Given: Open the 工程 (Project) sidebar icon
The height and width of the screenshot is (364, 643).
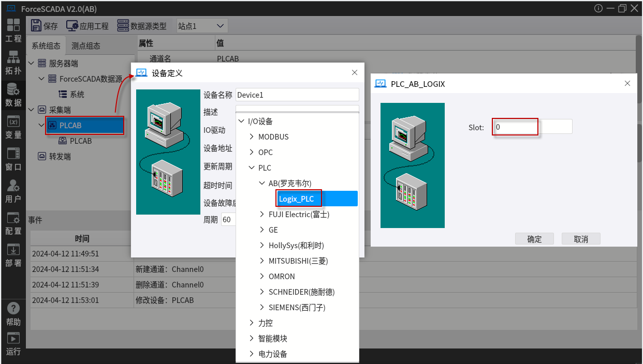Looking at the screenshot, I should point(13,31).
